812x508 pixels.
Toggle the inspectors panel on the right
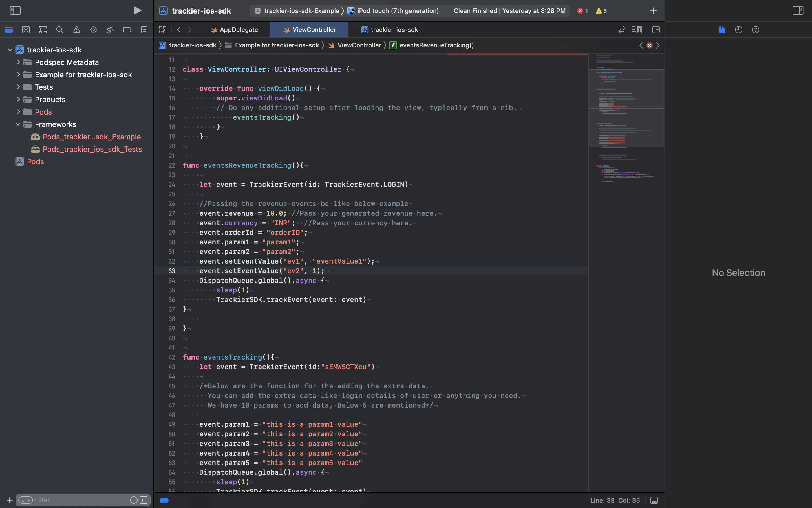tap(798, 10)
